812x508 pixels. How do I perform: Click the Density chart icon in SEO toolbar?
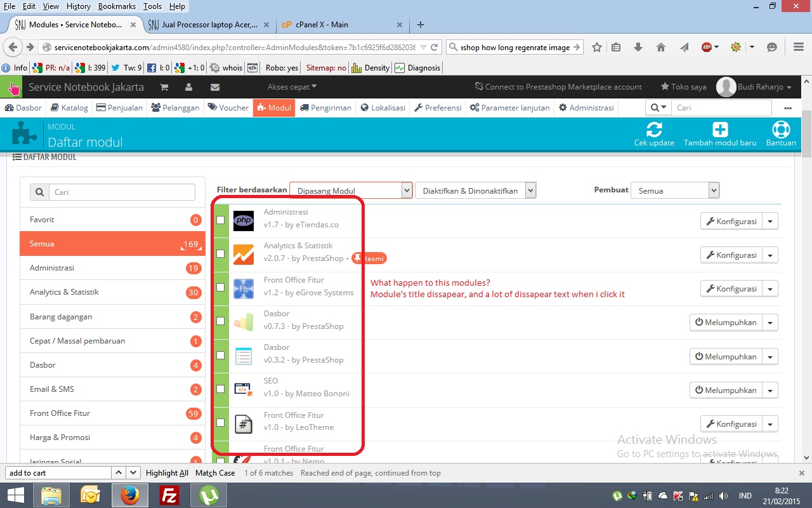[356, 67]
